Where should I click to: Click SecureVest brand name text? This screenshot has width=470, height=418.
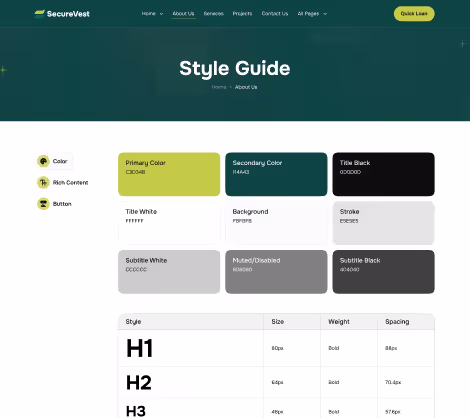pyautogui.click(x=68, y=14)
